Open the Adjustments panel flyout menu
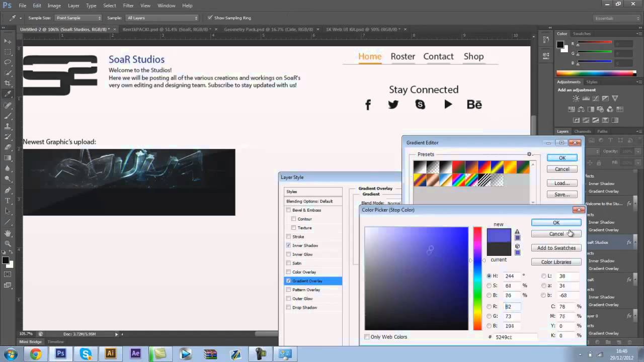Viewport: 644px width, 362px height. point(638,81)
